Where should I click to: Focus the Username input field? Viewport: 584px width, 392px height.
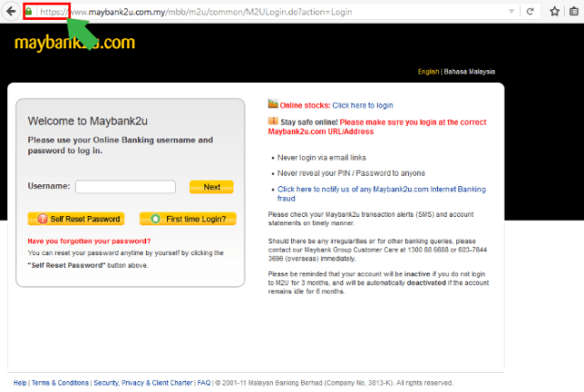point(126,187)
